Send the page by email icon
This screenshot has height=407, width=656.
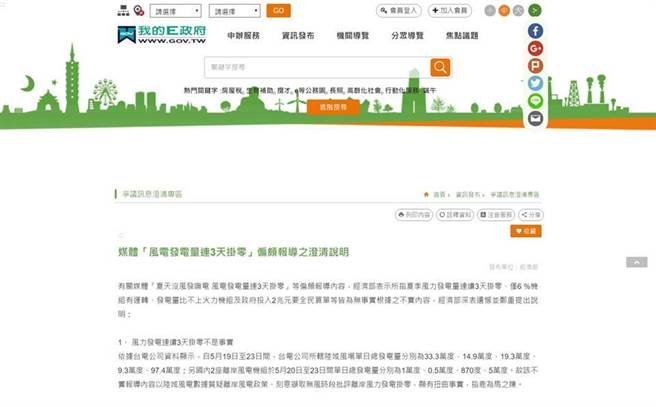(535, 118)
